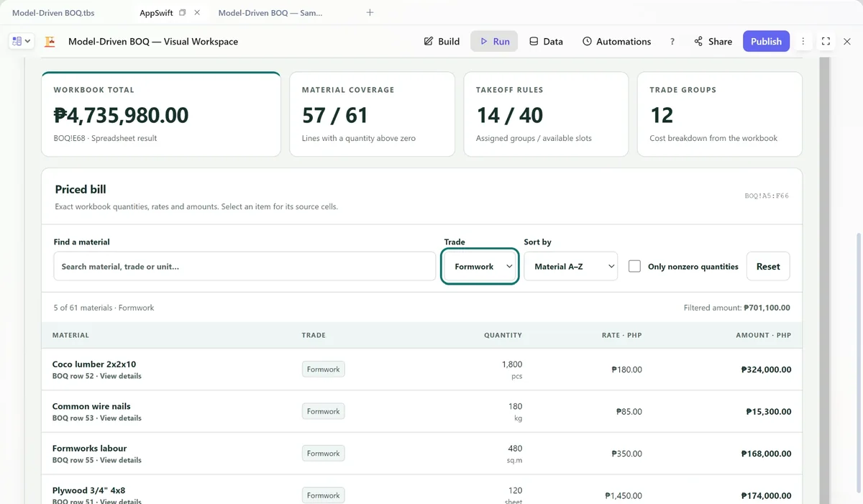This screenshot has height=504, width=863.
Task: Click the MATERIAL column header
Action: click(70, 335)
